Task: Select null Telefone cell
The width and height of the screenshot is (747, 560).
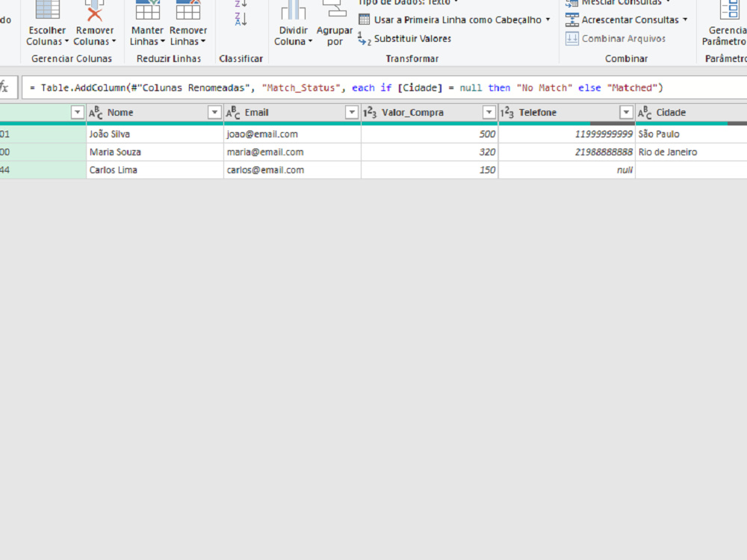Action: (566, 170)
